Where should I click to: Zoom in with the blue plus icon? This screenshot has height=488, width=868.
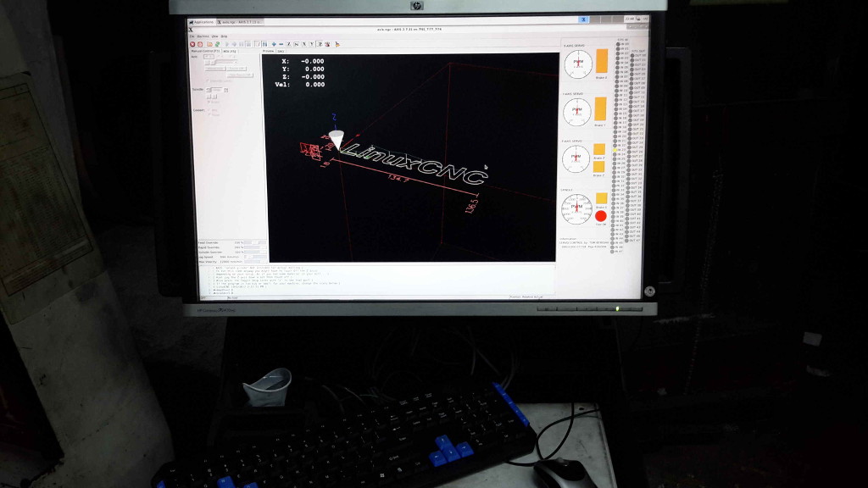(x=274, y=44)
